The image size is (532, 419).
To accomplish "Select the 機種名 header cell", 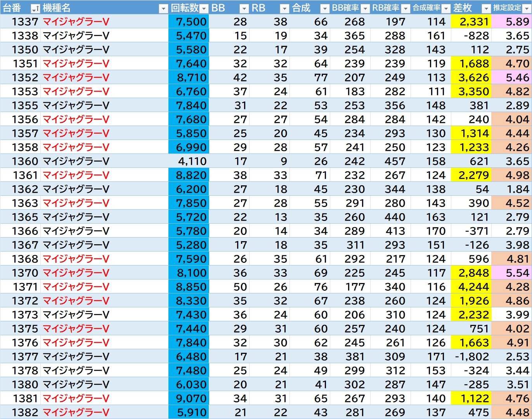I will 104,8.
